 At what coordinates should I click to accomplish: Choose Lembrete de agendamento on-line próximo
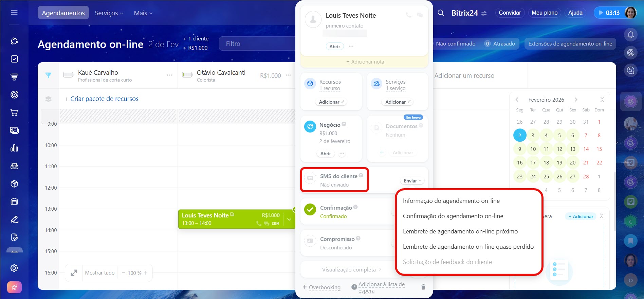(x=460, y=231)
